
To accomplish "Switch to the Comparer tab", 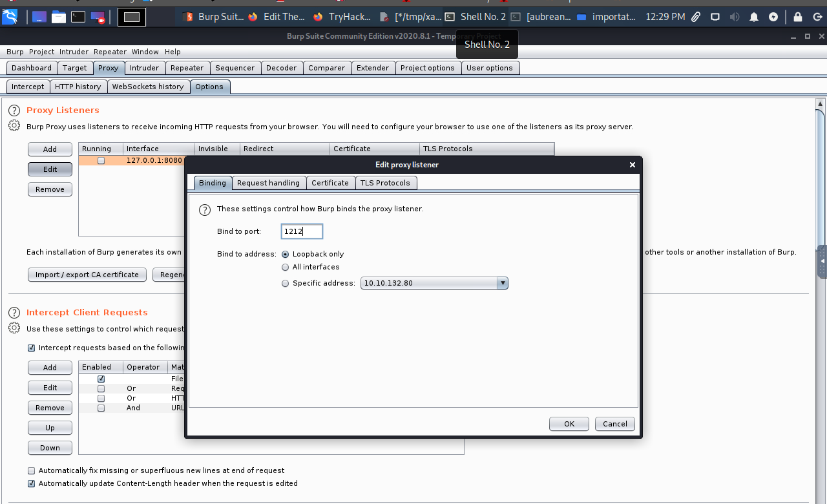I will (327, 68).
